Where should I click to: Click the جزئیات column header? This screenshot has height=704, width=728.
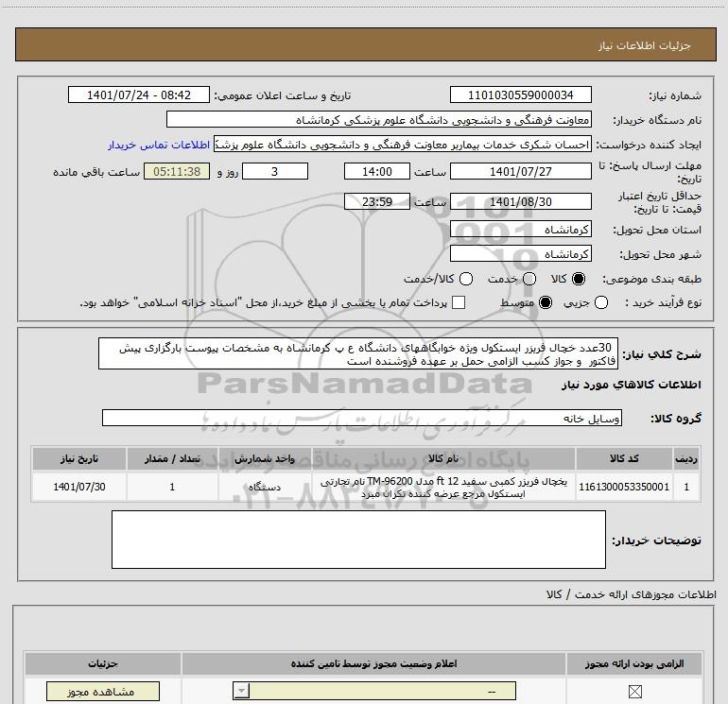pyautogui.click(x=103, y=663)
